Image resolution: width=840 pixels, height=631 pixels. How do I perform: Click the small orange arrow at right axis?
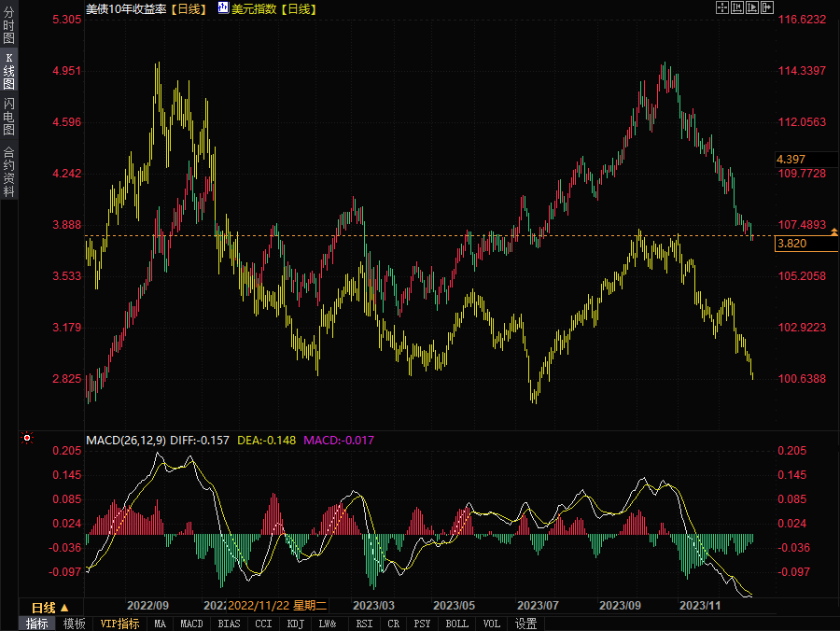click(x=834, y=231)
